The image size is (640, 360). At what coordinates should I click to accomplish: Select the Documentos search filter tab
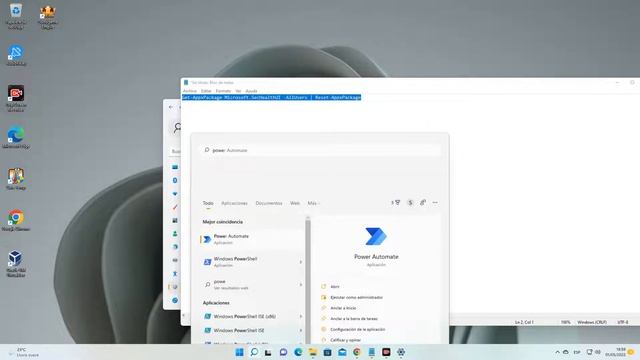269,203
